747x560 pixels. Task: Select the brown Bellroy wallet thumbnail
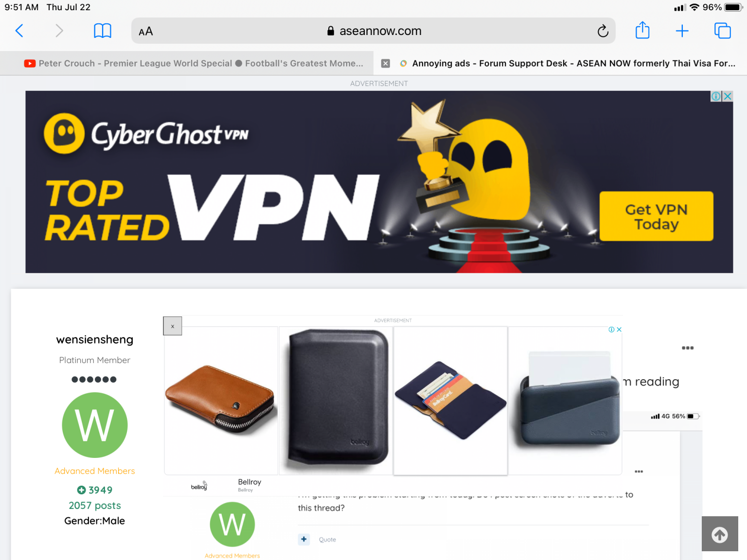pyautogui.click(x=221, y=401)
